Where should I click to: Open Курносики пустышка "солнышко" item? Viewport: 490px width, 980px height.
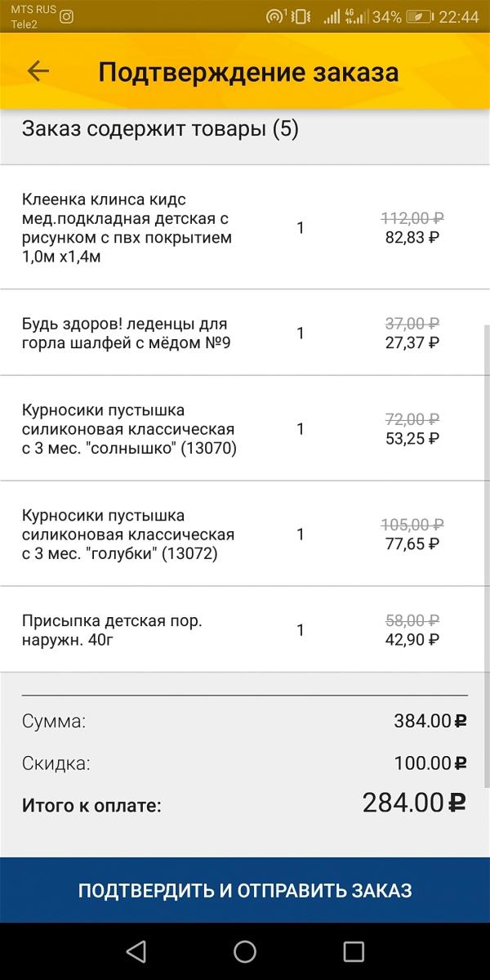(x=245, y=429)
